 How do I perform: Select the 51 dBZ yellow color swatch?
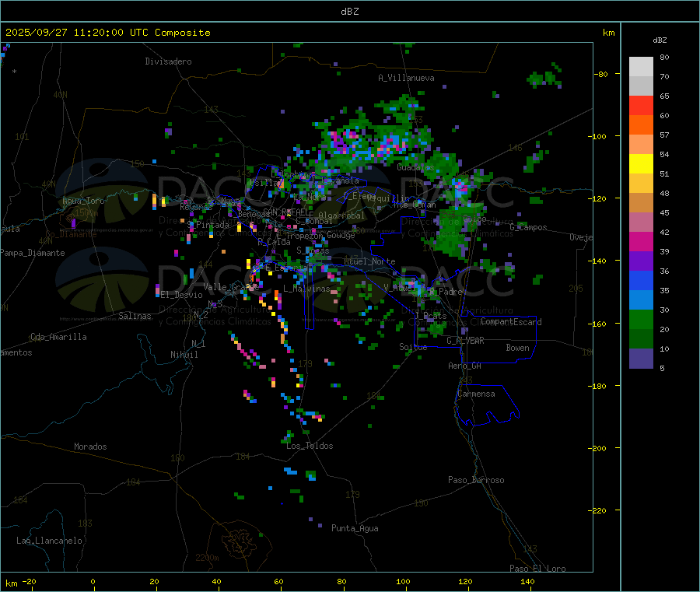coord(641,164)
